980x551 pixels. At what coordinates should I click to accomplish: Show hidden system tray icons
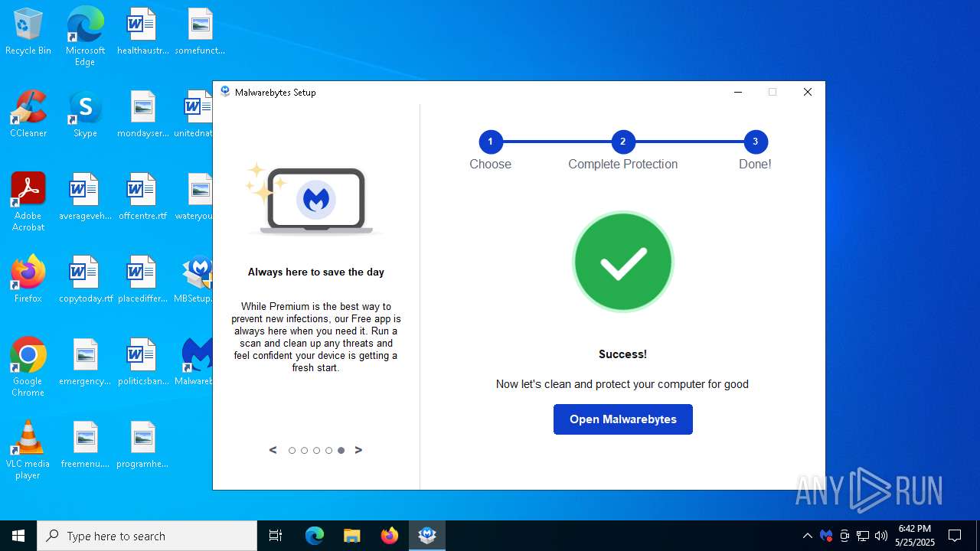click(x=808, y=536)
